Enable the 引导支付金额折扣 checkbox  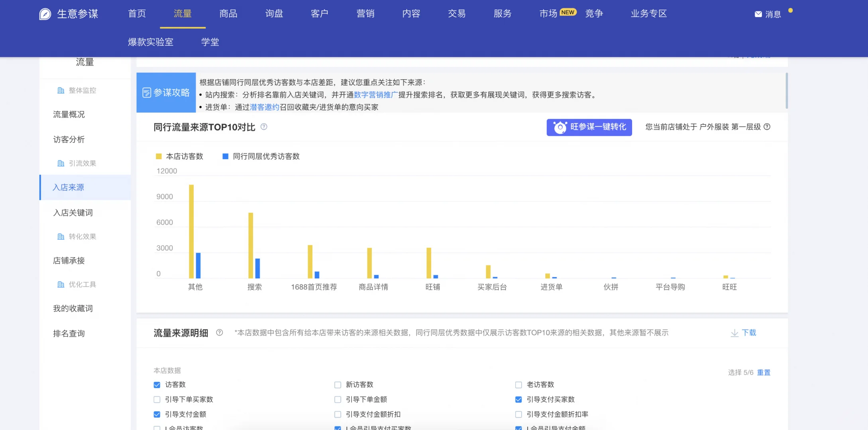coord(338,414)
